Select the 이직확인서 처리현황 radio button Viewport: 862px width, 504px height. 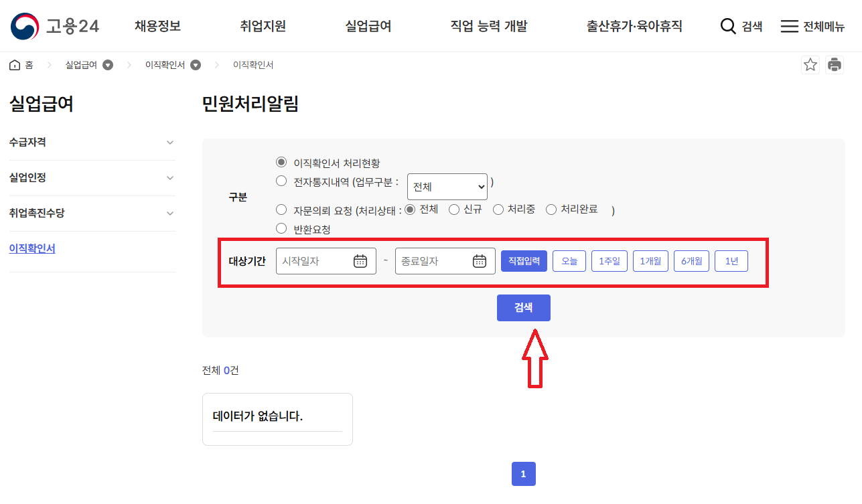coord(281,162)
